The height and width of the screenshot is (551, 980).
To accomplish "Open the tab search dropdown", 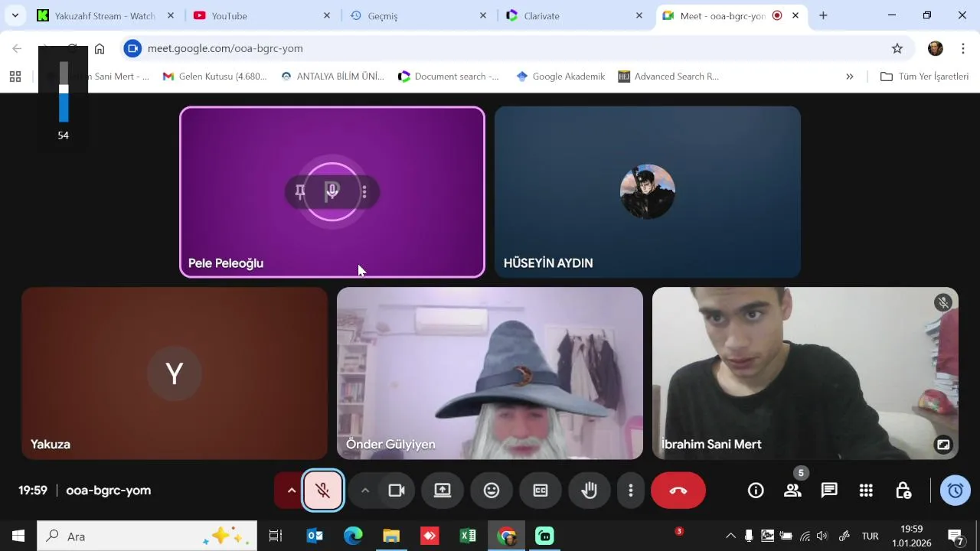I will coord(15,15).
